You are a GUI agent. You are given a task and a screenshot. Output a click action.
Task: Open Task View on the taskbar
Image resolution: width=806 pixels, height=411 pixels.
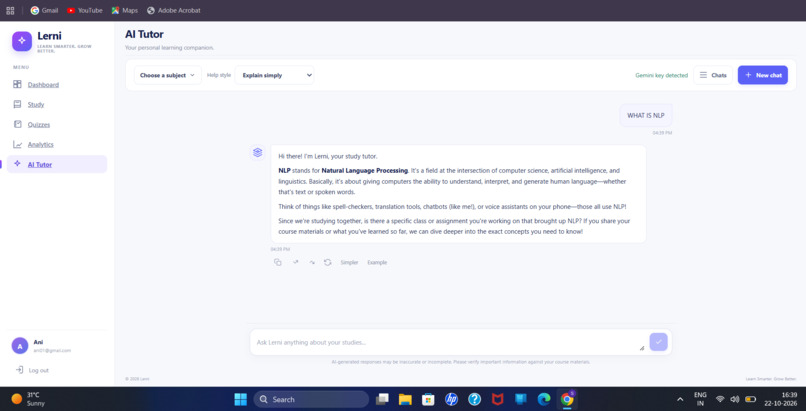point(382,399)
